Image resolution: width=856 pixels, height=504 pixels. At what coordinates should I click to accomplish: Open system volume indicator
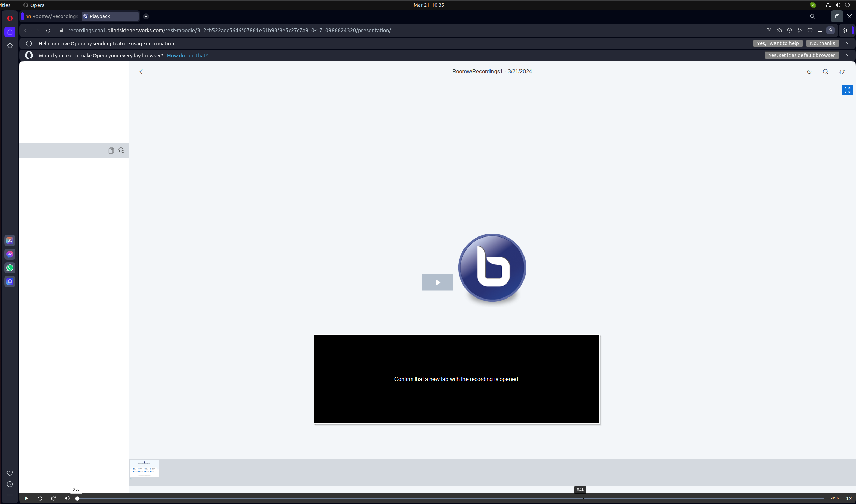pyautogui.click(x=838, y=5)
